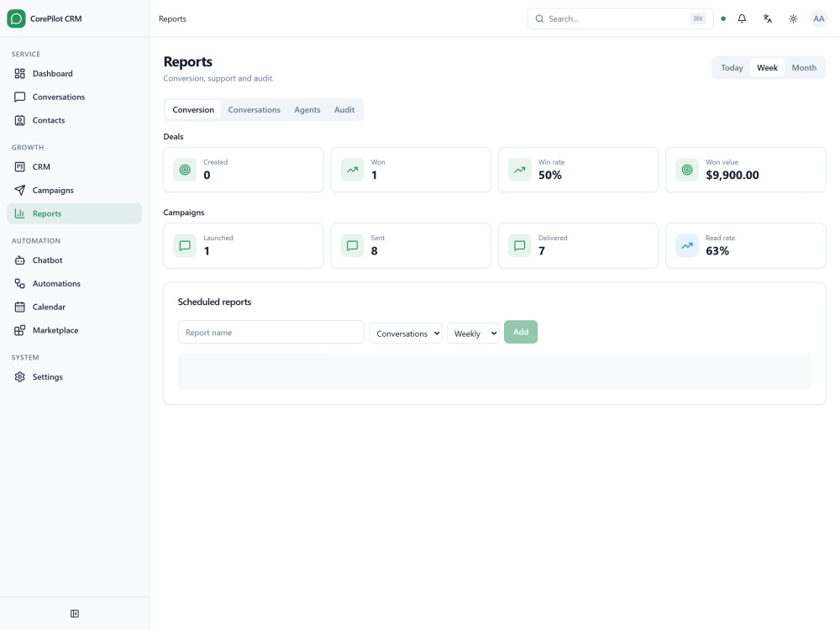Click the Win rate trend icon
The width and height of the screenshot is (840, 630).
[520, 170]
